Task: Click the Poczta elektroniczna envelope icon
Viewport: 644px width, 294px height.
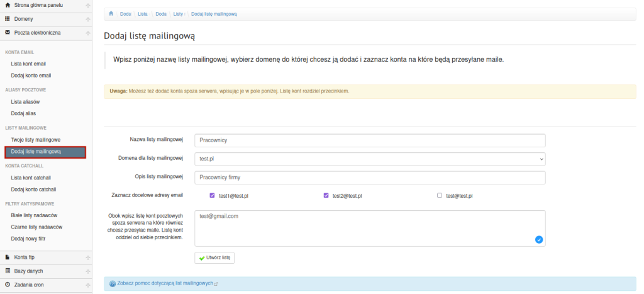Action: (x=8, y=32)
